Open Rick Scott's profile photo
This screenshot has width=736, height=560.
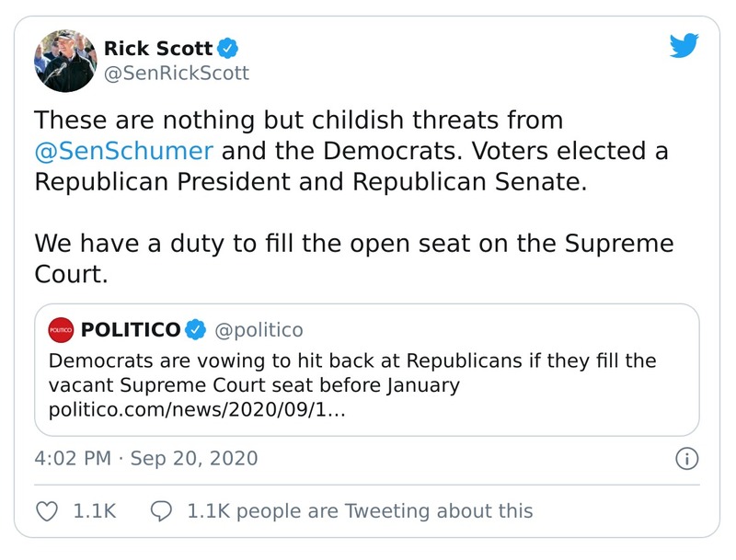65,60
